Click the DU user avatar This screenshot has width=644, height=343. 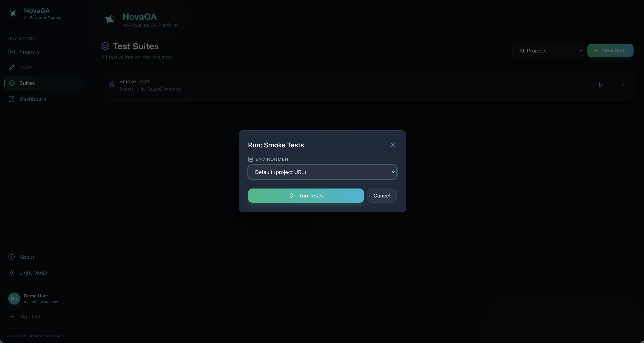point(14,299)
